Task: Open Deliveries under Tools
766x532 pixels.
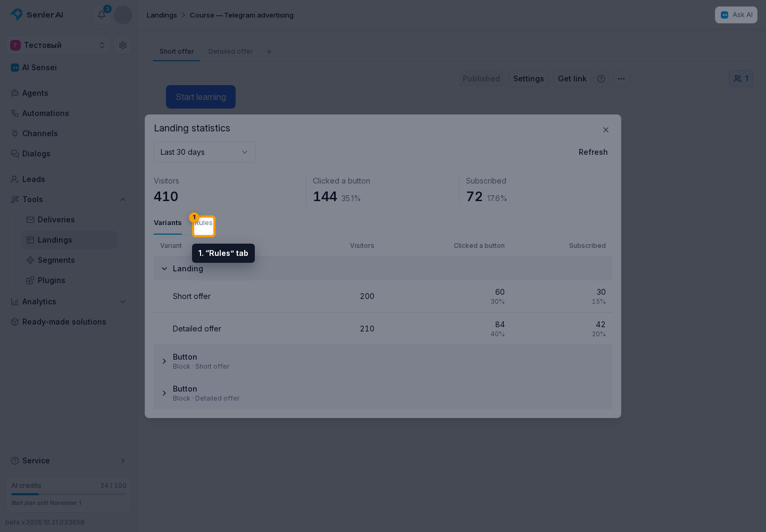Action: coord(69,220)
